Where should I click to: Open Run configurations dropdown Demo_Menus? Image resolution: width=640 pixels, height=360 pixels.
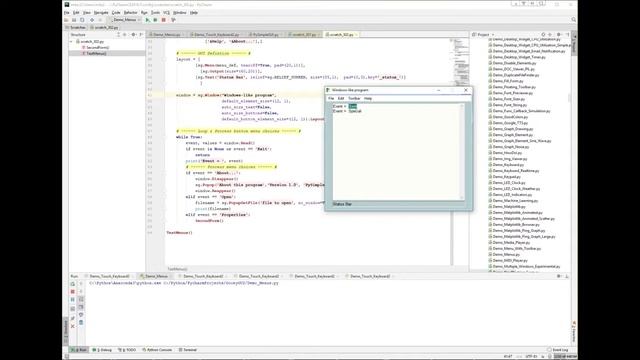(125, 20)
